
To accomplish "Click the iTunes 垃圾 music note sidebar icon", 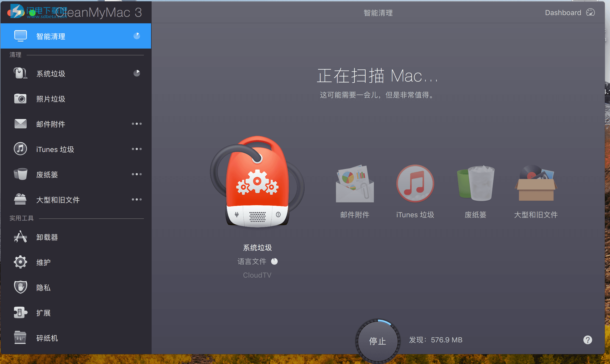I will (x=20, y=149).
